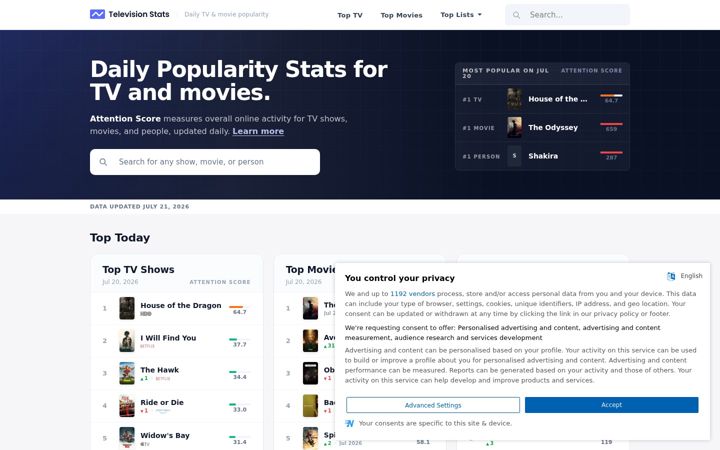Click the header search magnifier icon
Image resolution: width=720 pixels, height=450 pixels.
(x=517, y=15)
